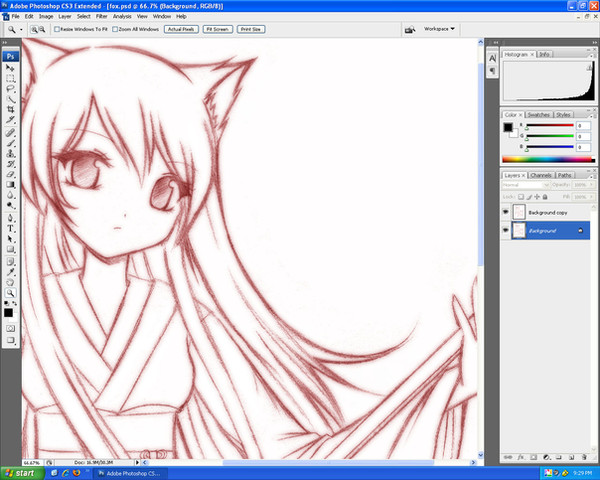Image resolution: width=600 pixels, height=480 pixels.
Task: Click the zoom out magnifier in options bar
Action: point(42,30)
